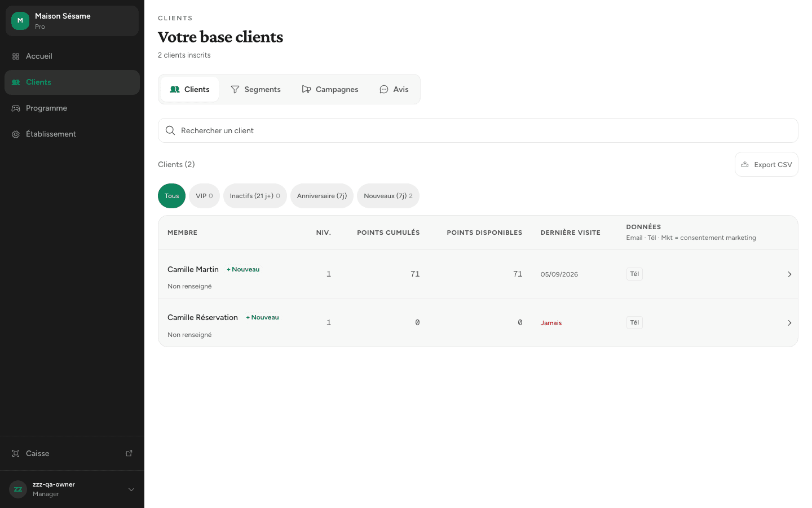Click the Clients tab people icon
Viewport: 812px width, 508px height.
tap(175, 89)
